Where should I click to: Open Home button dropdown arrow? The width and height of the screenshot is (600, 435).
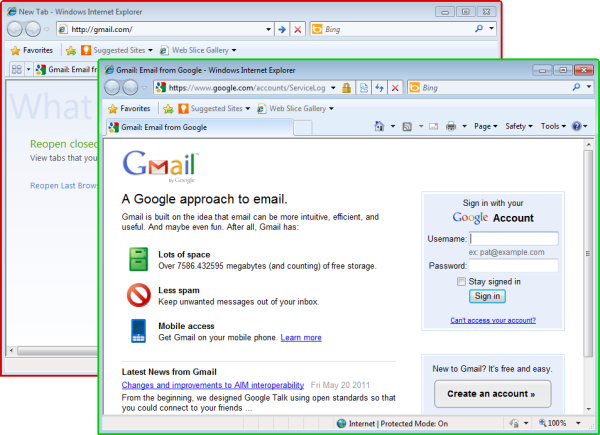[x=393, y=126]
